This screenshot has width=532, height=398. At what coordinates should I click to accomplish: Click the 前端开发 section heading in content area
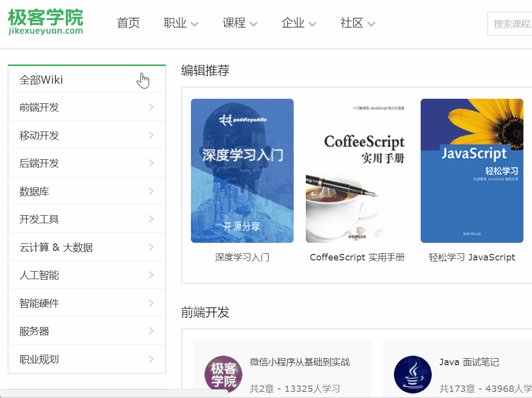(x=205, y=312)
